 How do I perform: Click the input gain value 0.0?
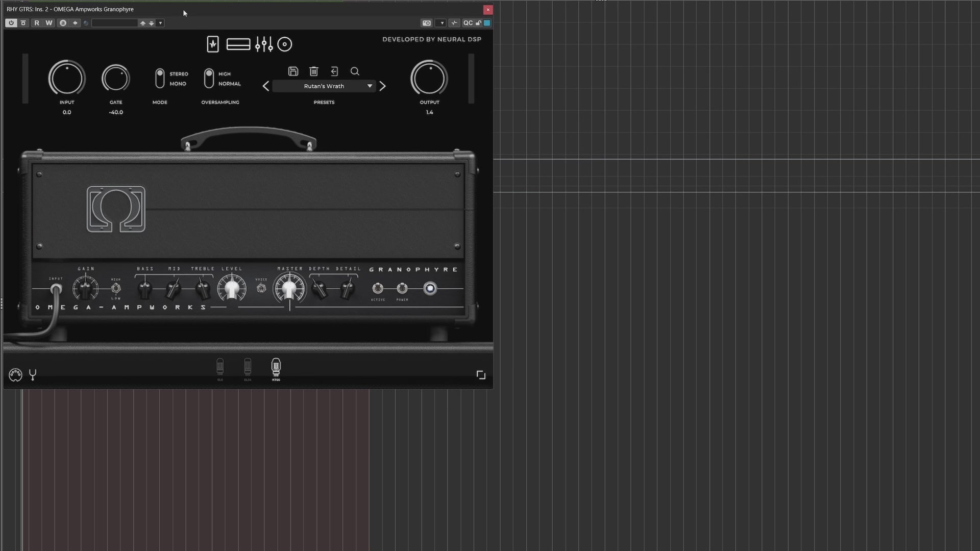(x=67, y=112)
